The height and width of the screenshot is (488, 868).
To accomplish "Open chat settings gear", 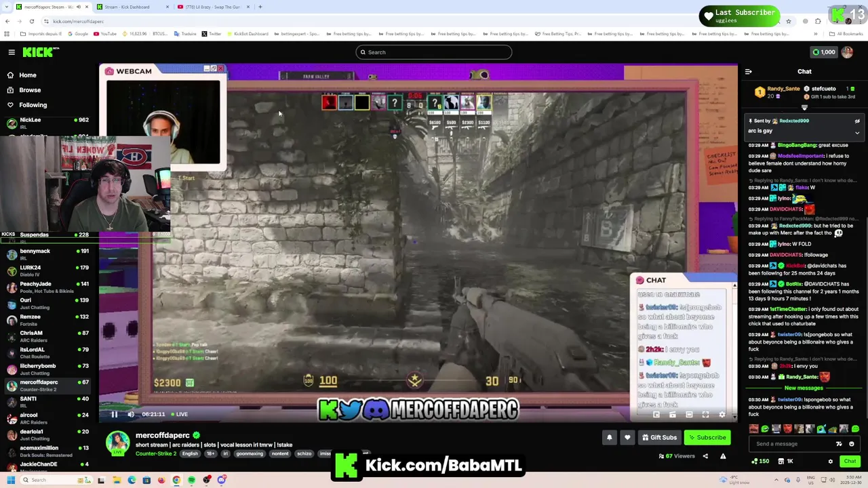I will tap(831, 462).
